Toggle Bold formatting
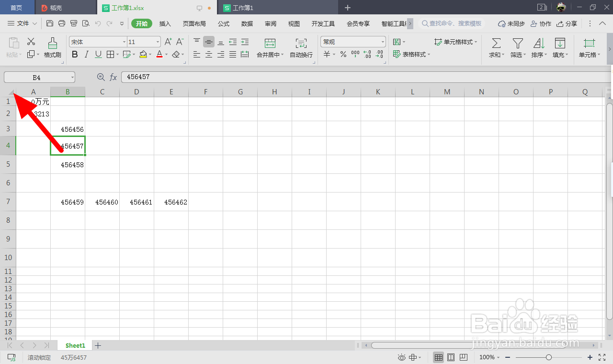The image size is (613, 364). 75,55
